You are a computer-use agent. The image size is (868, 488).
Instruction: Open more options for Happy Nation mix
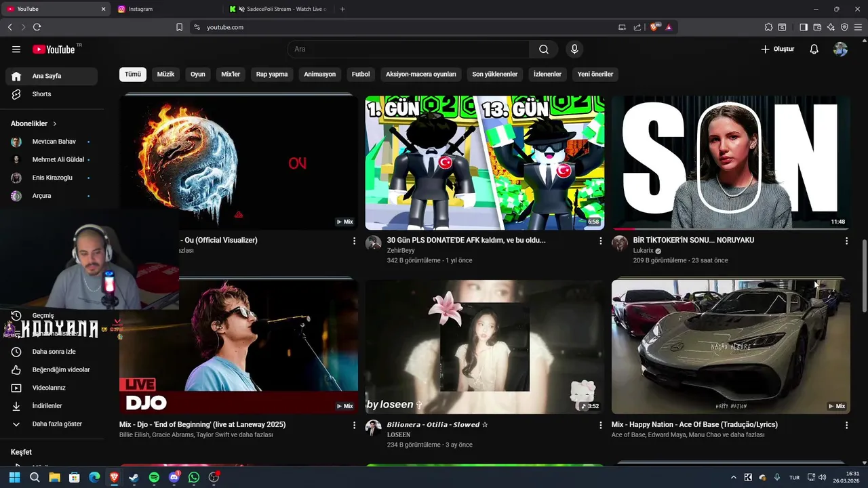(846, 425)
